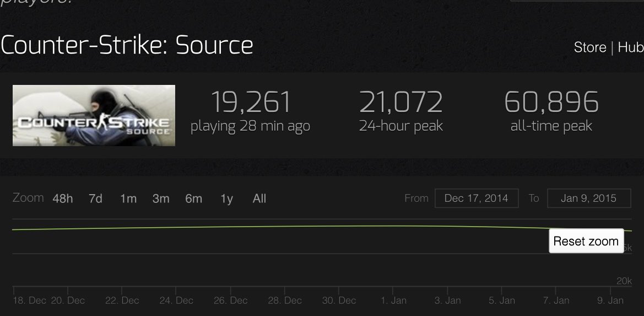Click the 22. Dec axis label
This screenshot has width=644, height=316.
[x=122, y=301]
